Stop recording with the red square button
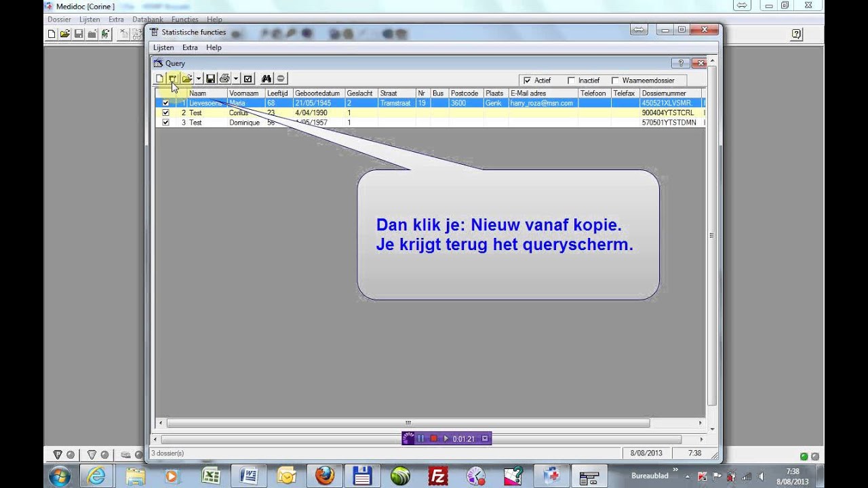Screen dimensions: 868x488 click(433, 439)
